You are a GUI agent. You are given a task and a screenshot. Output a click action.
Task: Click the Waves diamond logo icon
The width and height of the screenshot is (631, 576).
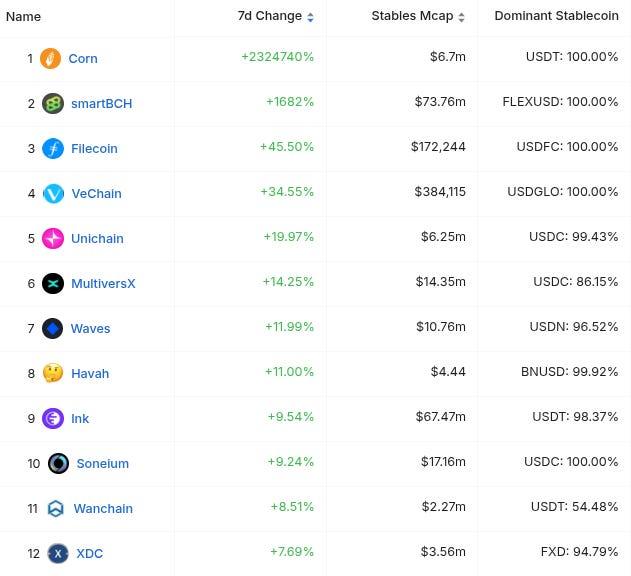point(52,328)
